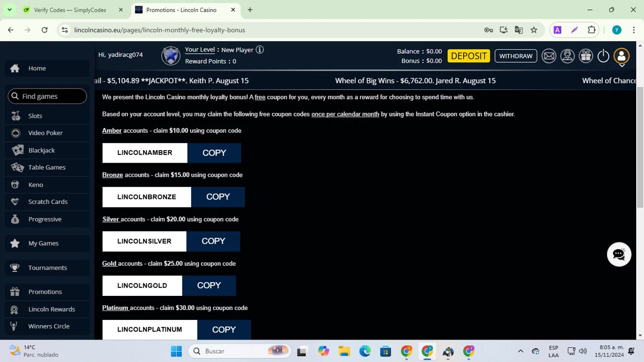Screen dimensions: 644x362
Task: Open the translate page icon
Action: point(519,30)
